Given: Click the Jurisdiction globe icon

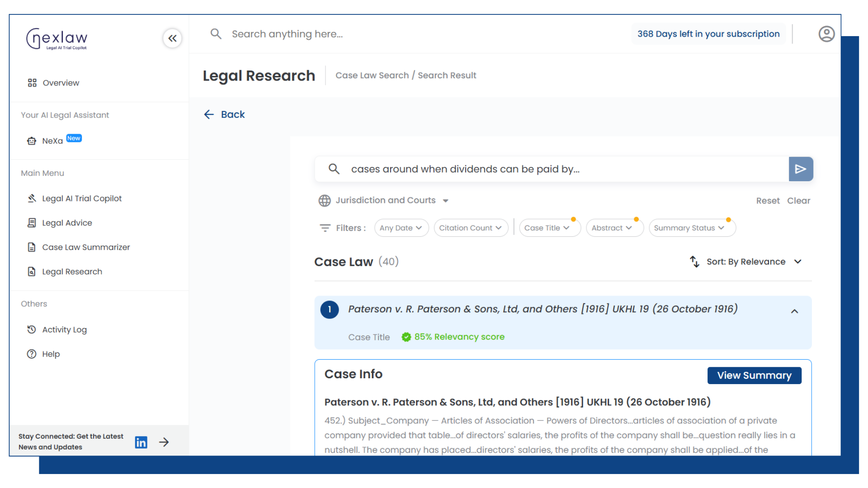Looking at the screenshot, I should click(x=325, y=201).
